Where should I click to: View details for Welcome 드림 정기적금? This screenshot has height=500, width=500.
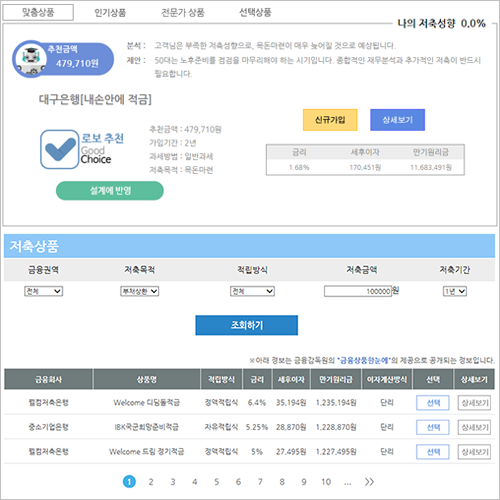coord(474,452)
